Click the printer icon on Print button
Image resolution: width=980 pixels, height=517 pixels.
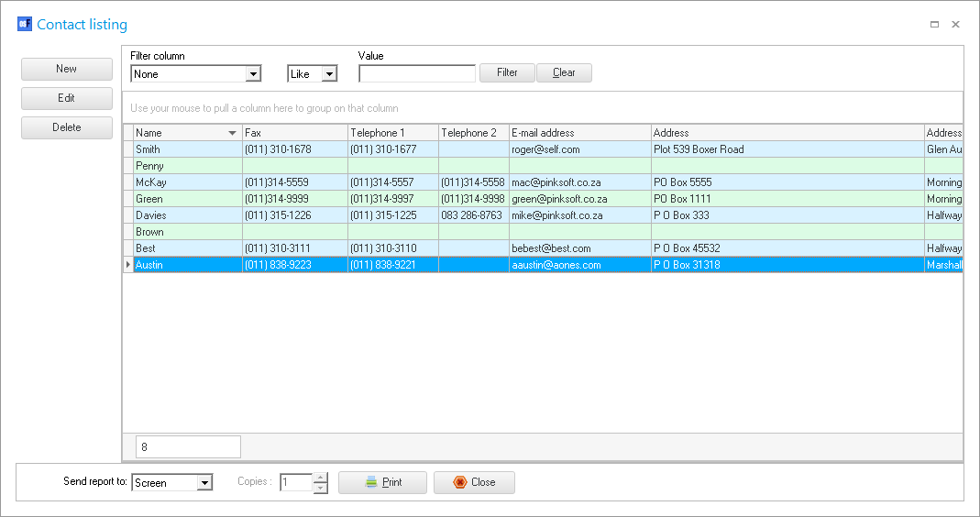tap(371, 482)
